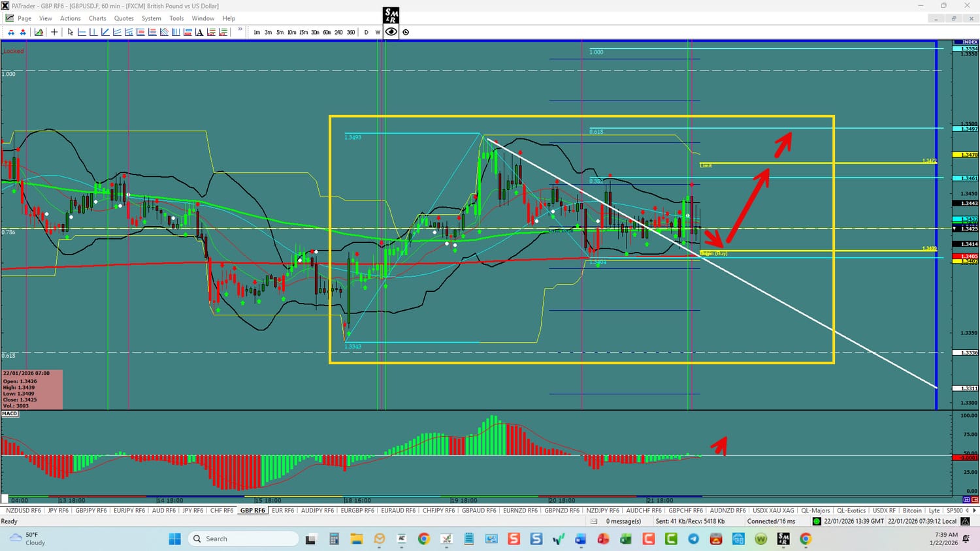Select the GBPCHF RF6 tab
Screen dimensions: 980x551
[685, 511]
